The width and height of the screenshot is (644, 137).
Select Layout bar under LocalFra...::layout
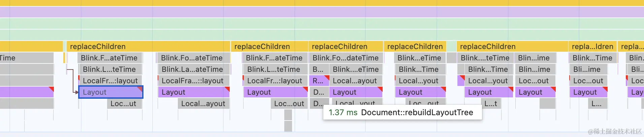tap(194, 92)
